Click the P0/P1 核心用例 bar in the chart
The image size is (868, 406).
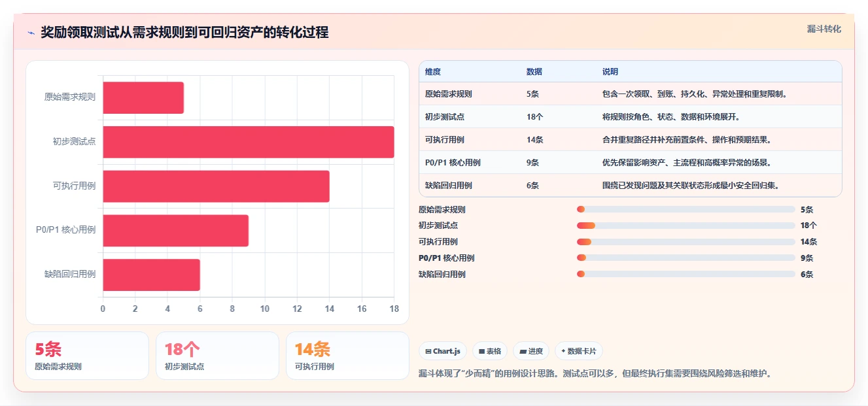coord(176,231)
